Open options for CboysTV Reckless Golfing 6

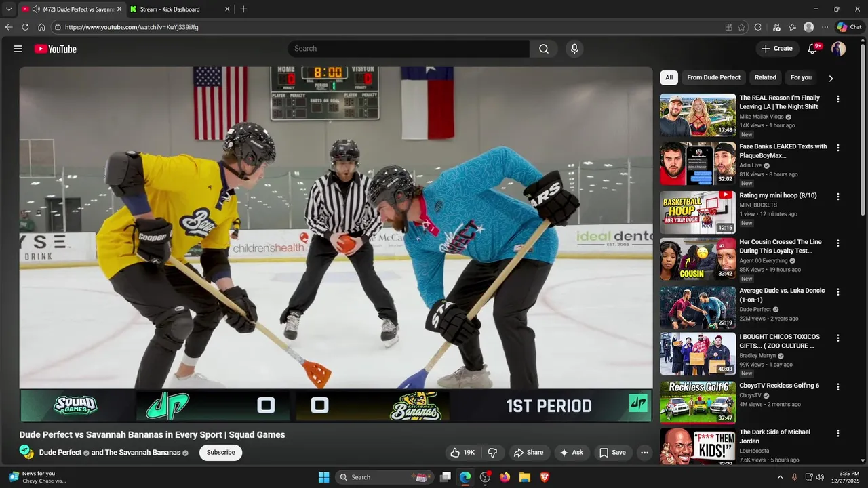pos(838,386)
